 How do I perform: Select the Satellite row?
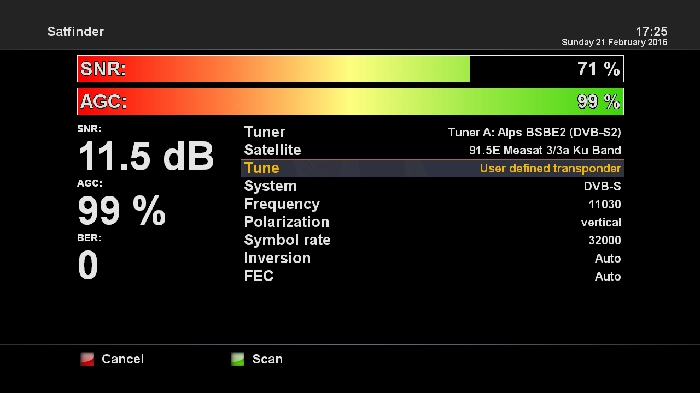point(432,150)
